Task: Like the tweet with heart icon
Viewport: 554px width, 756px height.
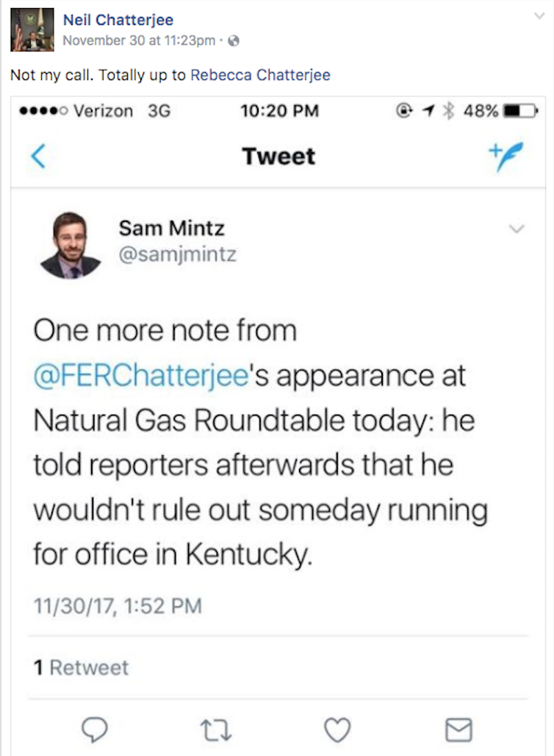Action: 337,728
